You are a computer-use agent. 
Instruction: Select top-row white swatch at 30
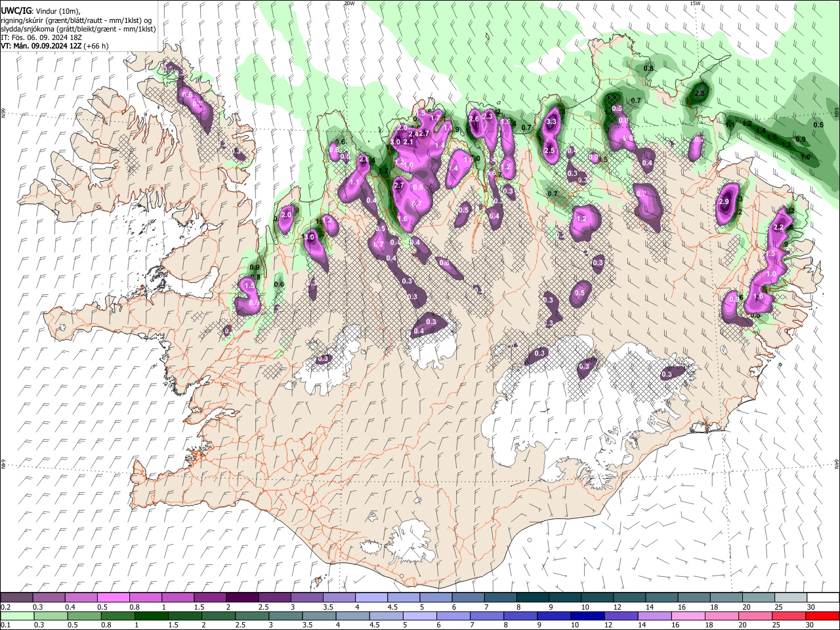point(822,598)
